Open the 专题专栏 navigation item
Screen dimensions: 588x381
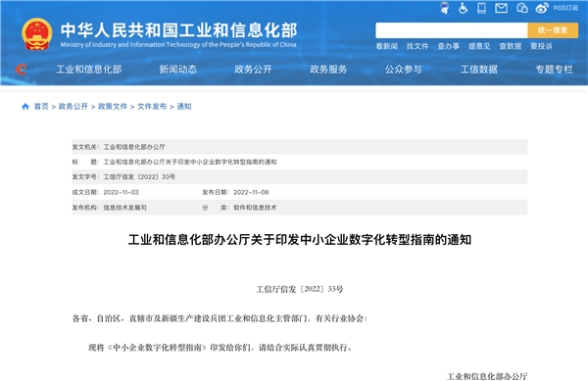554,70
